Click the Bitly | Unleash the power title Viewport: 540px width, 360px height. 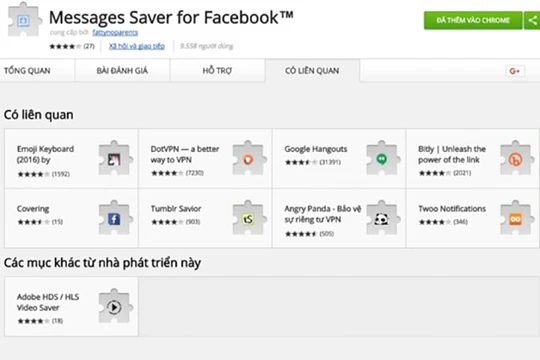452,154
